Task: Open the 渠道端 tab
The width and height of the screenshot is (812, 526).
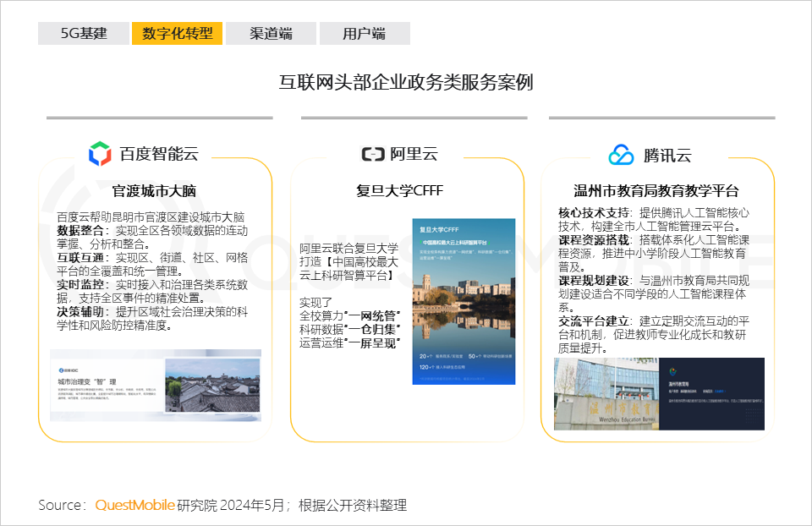Action: point(271,34)
